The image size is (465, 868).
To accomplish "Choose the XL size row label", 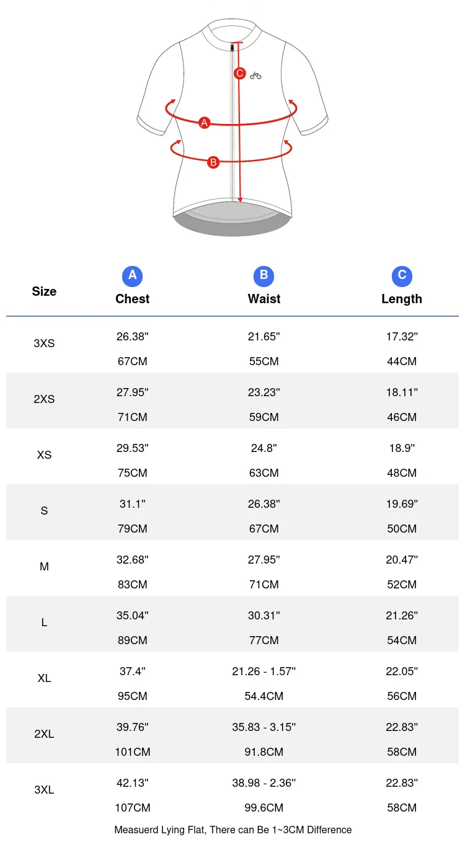I will [44, 678].
